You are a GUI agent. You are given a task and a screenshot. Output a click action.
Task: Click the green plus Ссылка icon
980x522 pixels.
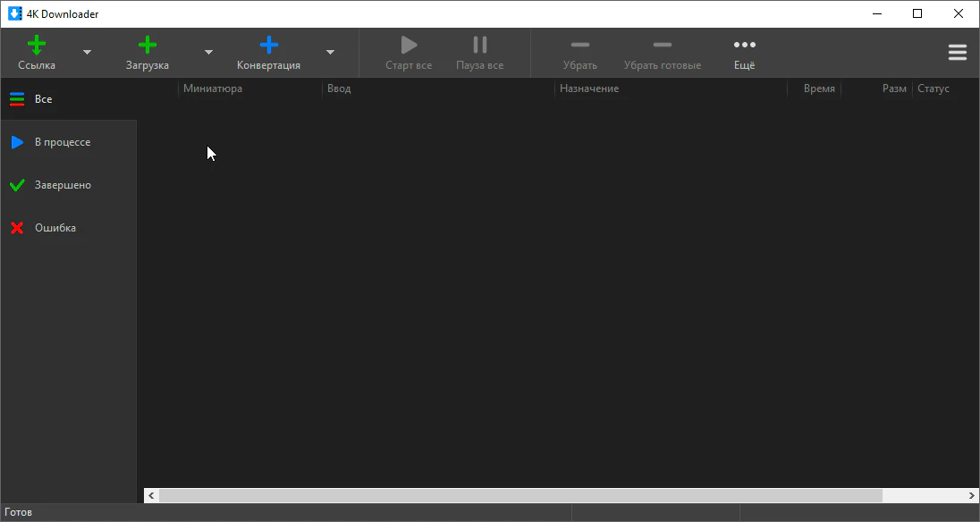point(37,46)
